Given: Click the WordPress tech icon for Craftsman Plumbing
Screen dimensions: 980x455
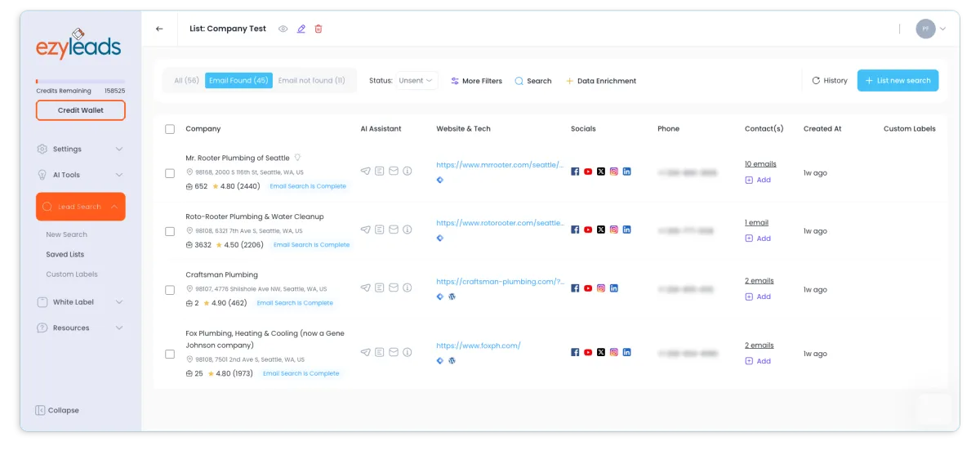Looking at the screenshot, I should pos(452,297).
